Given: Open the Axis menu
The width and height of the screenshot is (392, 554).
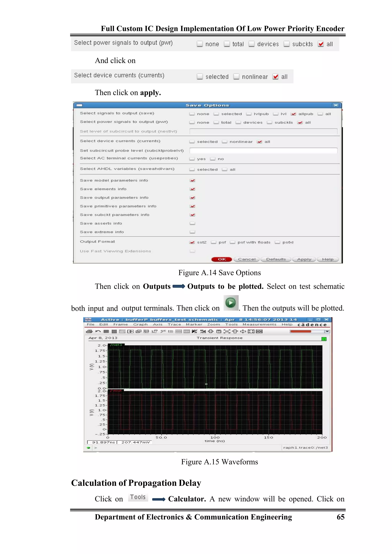Looking at the screenshot, I should (x=158, y=325).
